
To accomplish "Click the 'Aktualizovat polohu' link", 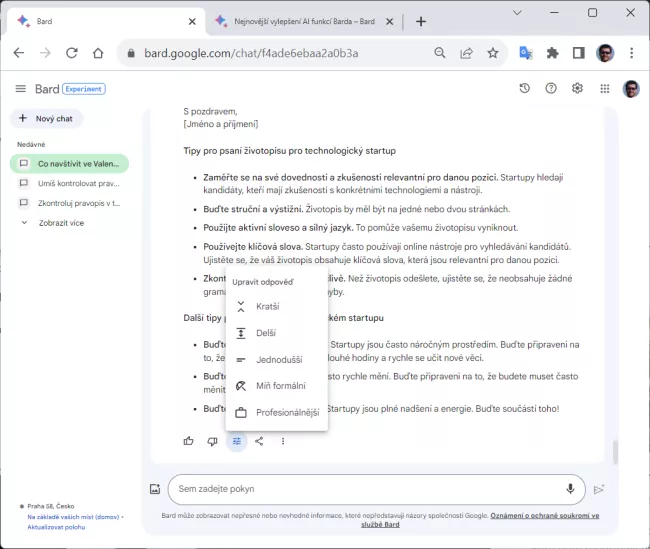I will [x=57, y=525].
